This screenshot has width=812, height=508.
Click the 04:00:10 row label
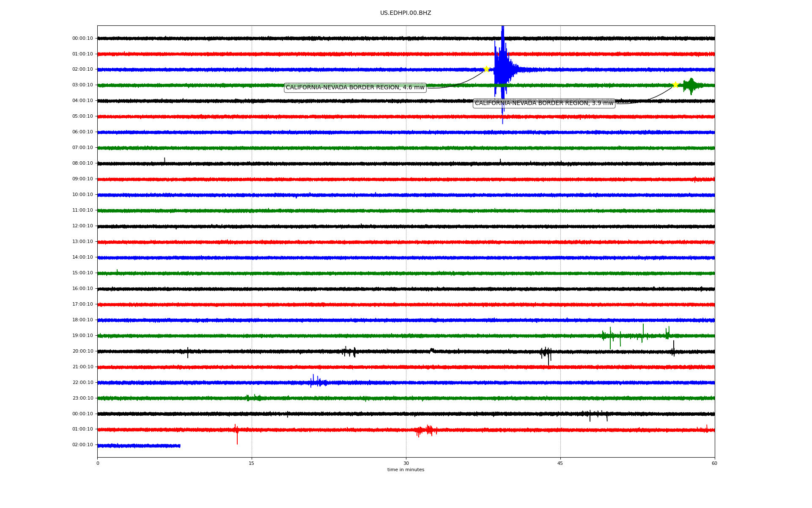[82, 101]
